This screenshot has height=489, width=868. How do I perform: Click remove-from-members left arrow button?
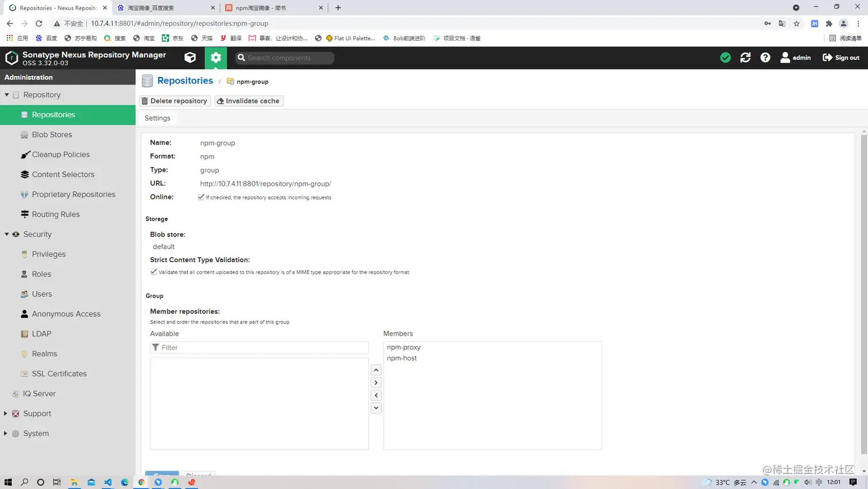[376, 395]
